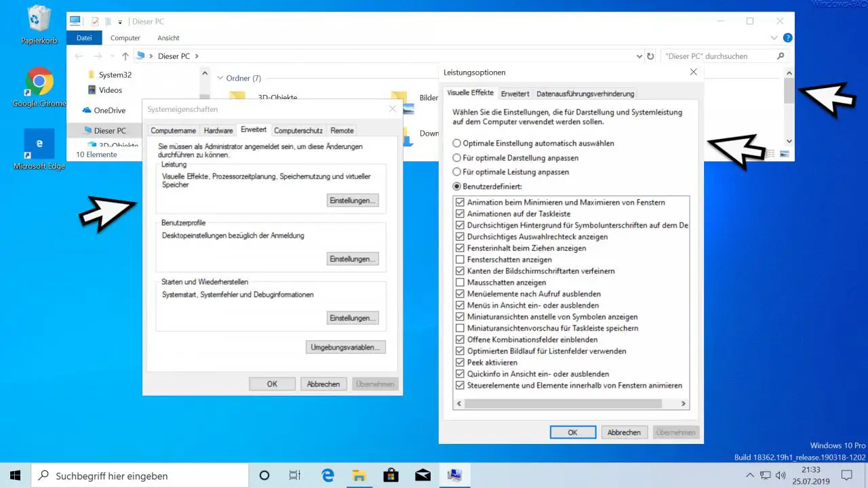The image size is (868, 488).
Task: Click Einstellungen under Starten und Wiederherstellen
Action: 353,318
